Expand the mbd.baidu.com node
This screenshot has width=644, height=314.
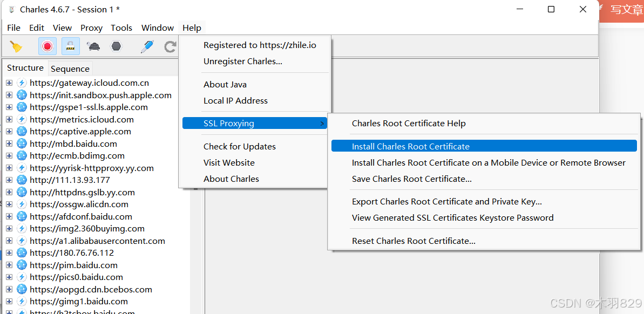(x=9, y=144)
